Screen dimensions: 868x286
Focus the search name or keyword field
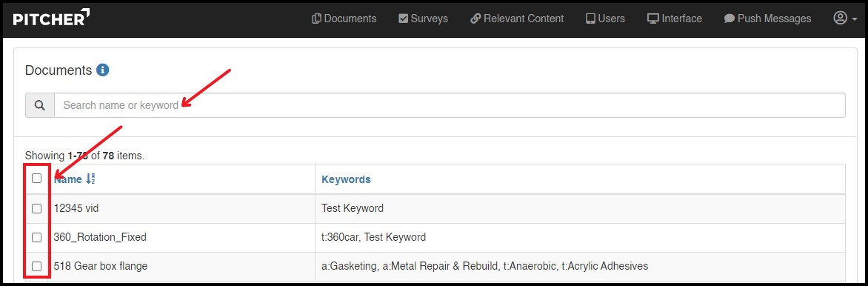pyautogui.click(x=450, y=105)
